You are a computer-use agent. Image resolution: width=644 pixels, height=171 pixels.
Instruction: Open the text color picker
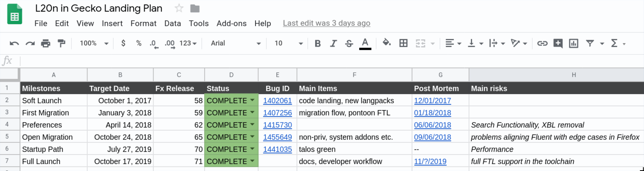(365, 44)
